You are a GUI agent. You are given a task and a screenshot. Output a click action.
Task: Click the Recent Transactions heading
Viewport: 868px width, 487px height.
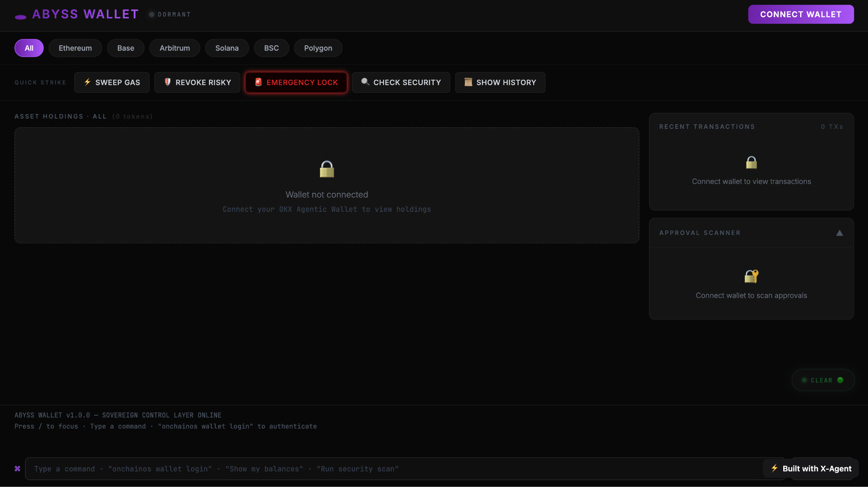click(x=707, y=127)
